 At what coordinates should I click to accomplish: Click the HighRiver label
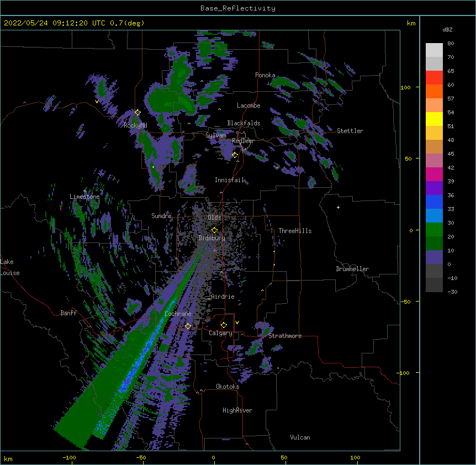[237, 410]
